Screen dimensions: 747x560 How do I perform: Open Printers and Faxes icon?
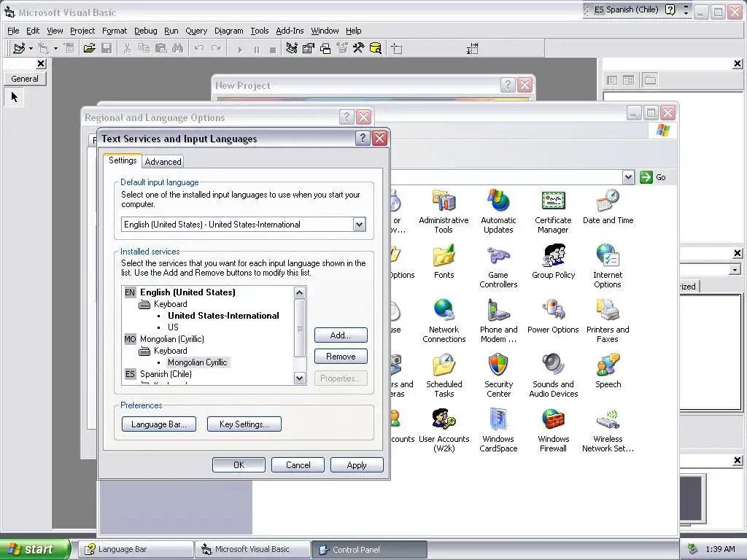click(608, 322)
